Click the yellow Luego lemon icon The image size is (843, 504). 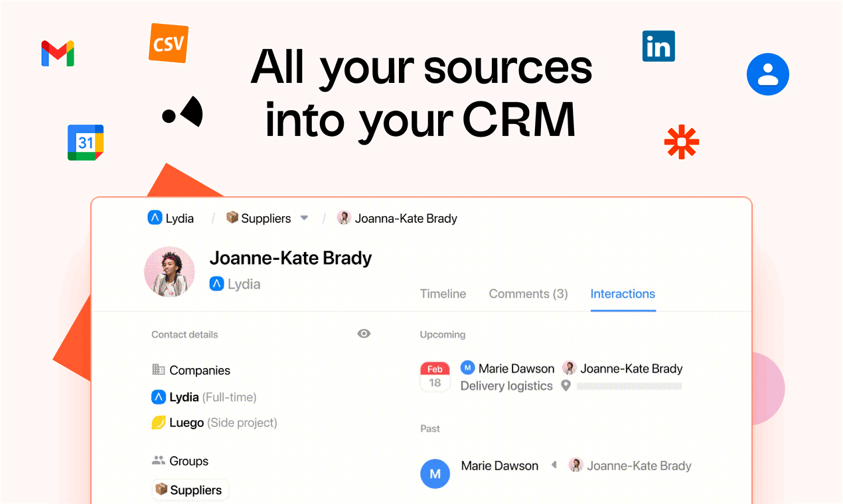click(159, 422)
